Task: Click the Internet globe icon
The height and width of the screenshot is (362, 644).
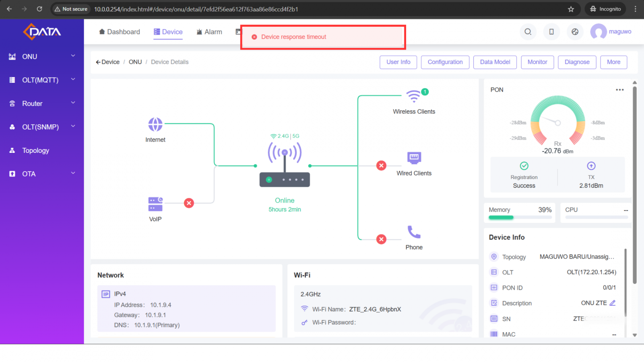Action: (x=155, y=124)
